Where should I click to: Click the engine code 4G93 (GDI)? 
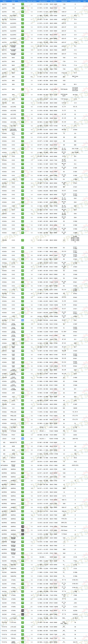(75, 466)
